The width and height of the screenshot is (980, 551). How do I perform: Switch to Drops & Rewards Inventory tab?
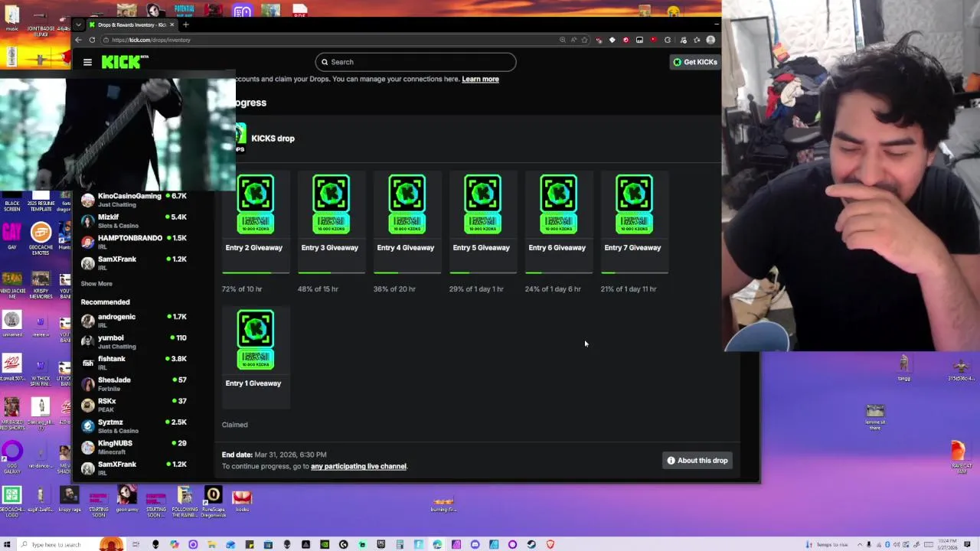pos(132,24)
